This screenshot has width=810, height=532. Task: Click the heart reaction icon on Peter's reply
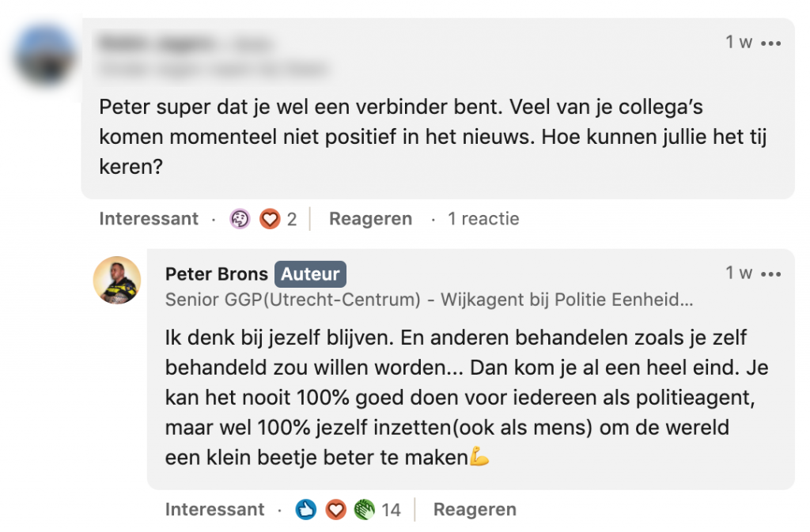click(x=336, y=510)
